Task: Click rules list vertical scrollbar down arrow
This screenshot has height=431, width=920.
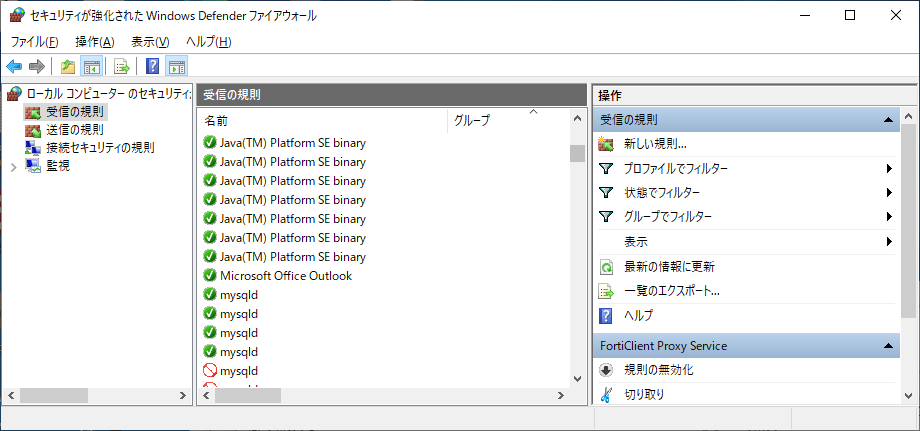Action: click(x=577, y=379)
